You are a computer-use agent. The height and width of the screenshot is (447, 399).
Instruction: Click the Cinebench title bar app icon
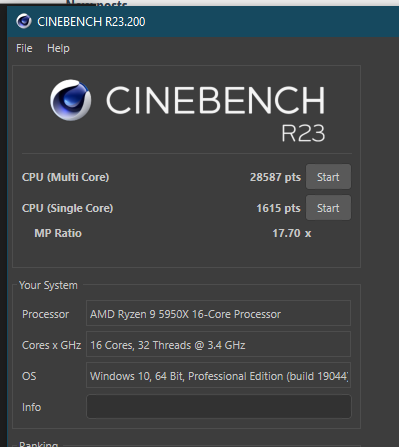(24, 21)
